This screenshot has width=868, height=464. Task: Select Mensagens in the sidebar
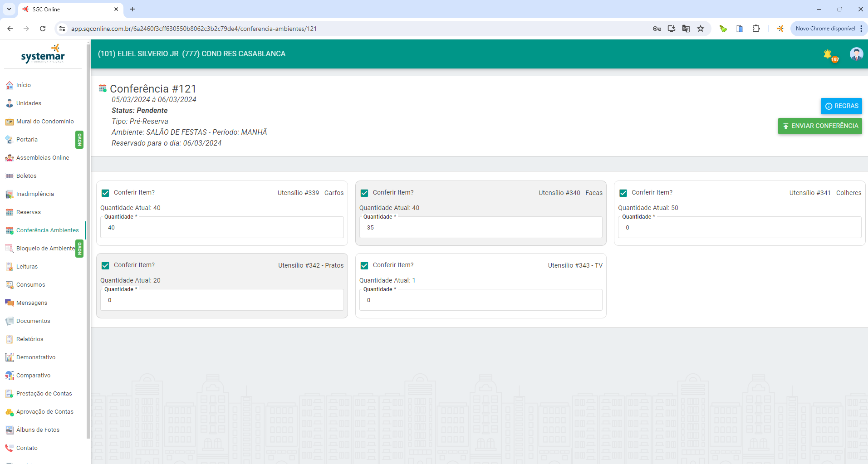[x=32, y=303]
